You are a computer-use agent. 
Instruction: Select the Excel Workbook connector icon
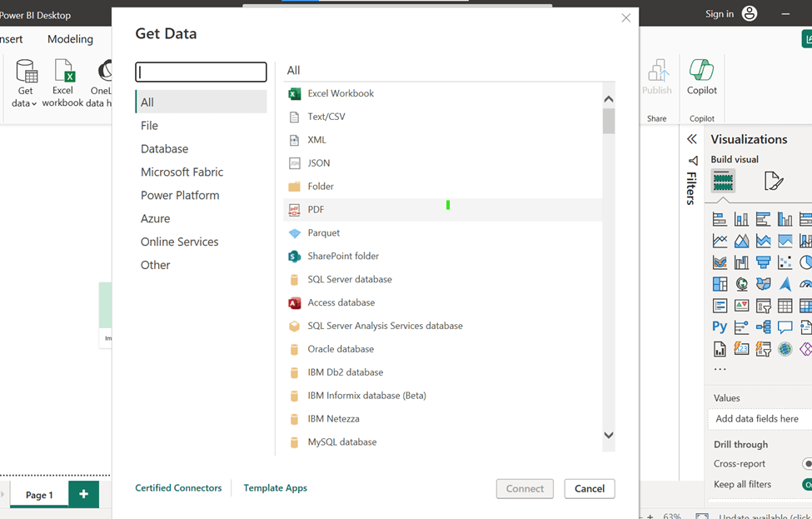pyautogui.click(x=294, y=93)
